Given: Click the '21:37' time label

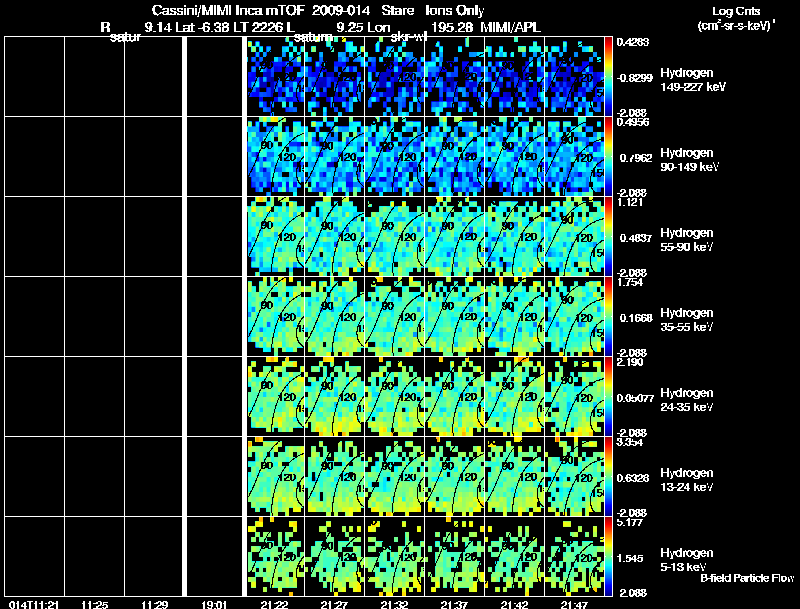Looking at the screenshot, I should click(x=454, y=604).
